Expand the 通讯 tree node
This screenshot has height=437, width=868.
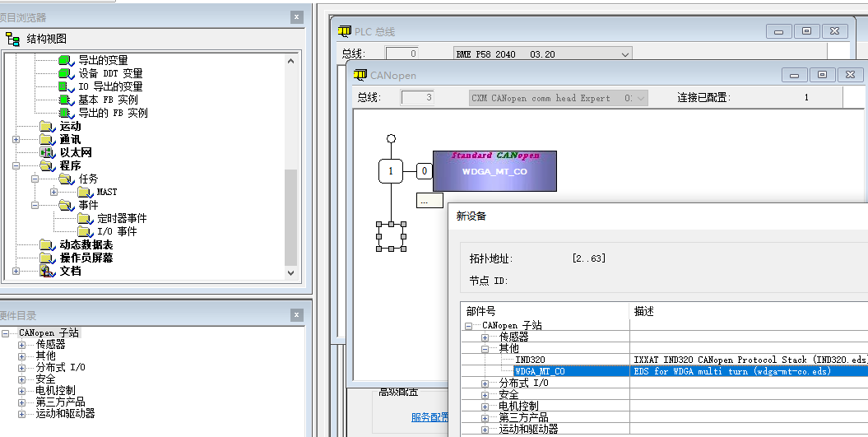point(16,140)
